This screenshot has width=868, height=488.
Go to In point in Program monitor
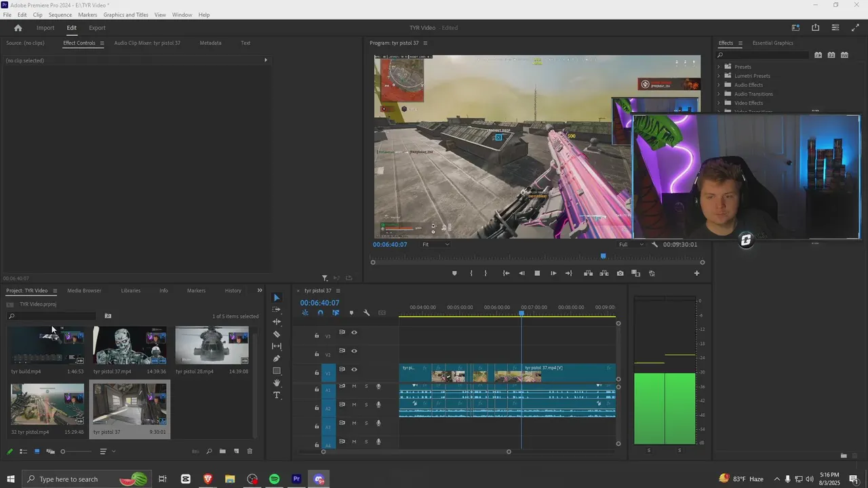tap(506, 273)
